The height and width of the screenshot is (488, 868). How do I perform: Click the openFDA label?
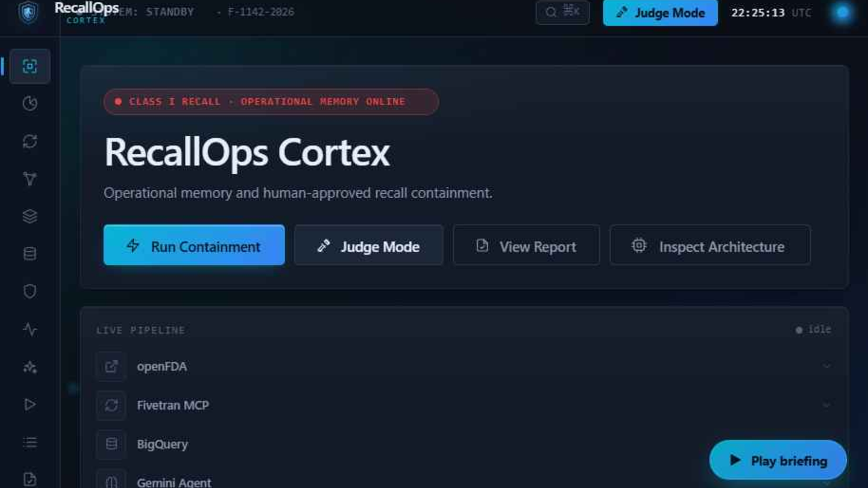tap(162, 367)
